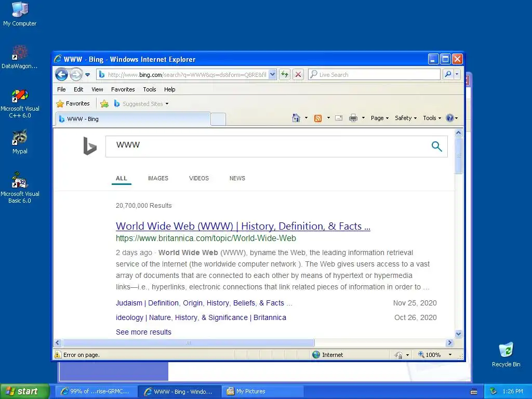Expand the address bar history dropdown

coord(272,75)
